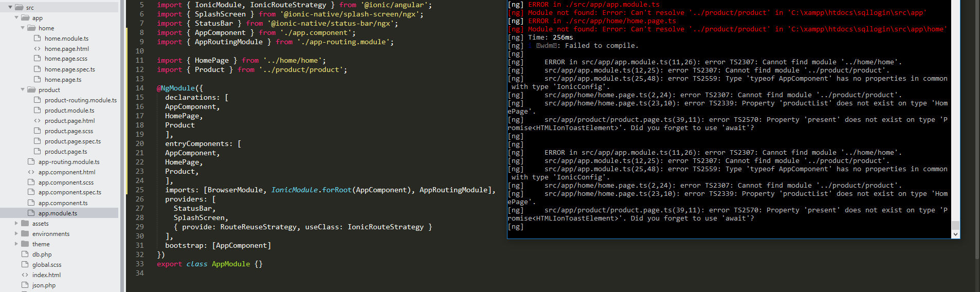Open home.page.spec.ts file
This screenshot has width=980, height=292.
tap(70, 69)
